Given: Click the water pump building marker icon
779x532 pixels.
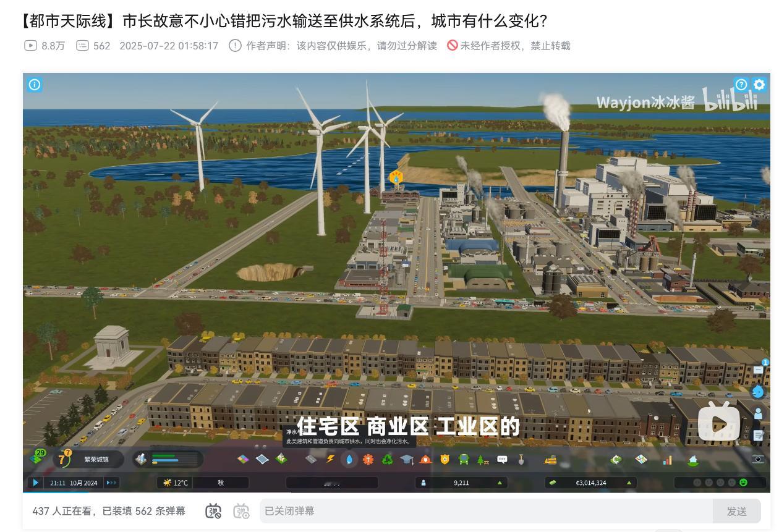Looking at the screenshot, I should (396, 179).
